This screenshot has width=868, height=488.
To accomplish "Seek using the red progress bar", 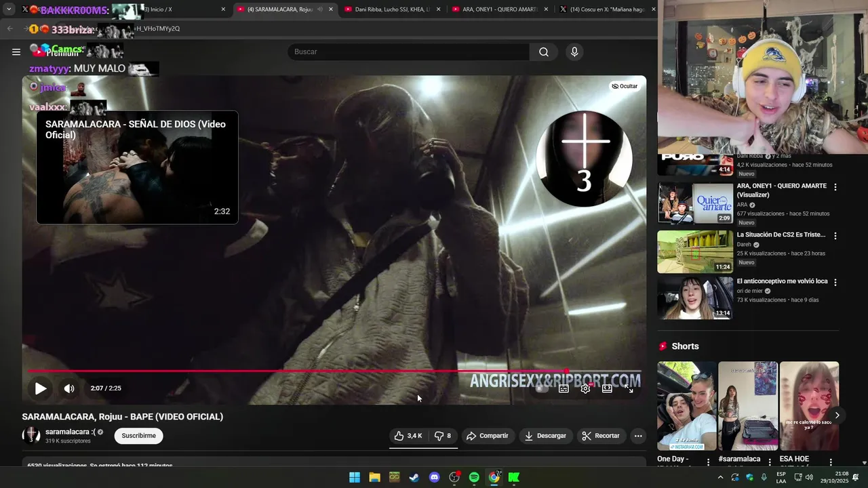I will (x=334, y=371).
